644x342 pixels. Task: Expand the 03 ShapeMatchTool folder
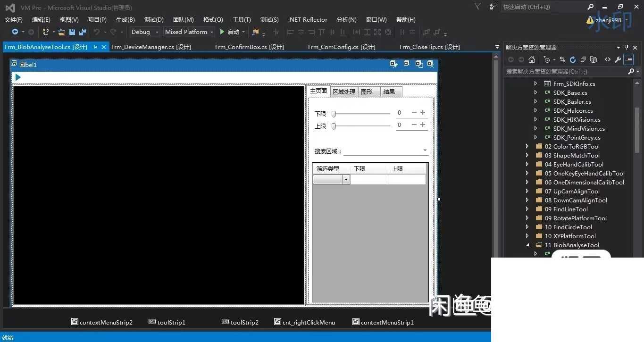coord(527,156)
